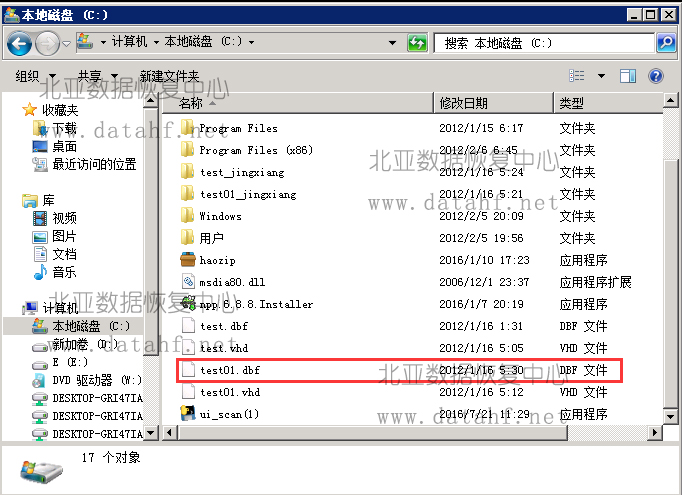Expand the address bar history dropdown

tap(397, 43)
